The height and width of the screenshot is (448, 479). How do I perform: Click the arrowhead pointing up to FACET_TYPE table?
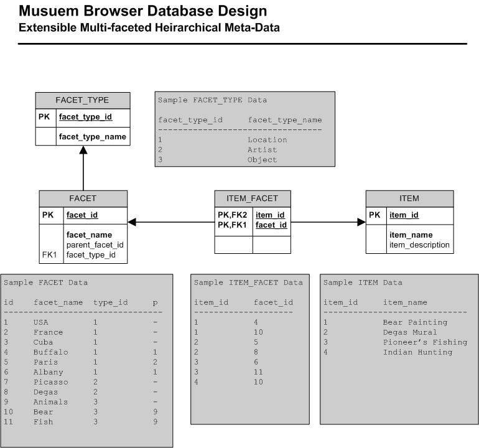82,150
